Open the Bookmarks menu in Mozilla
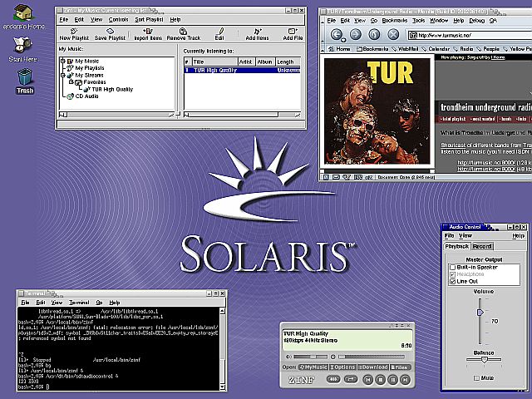This screenshot has width=532, height=399. [394, 21]
